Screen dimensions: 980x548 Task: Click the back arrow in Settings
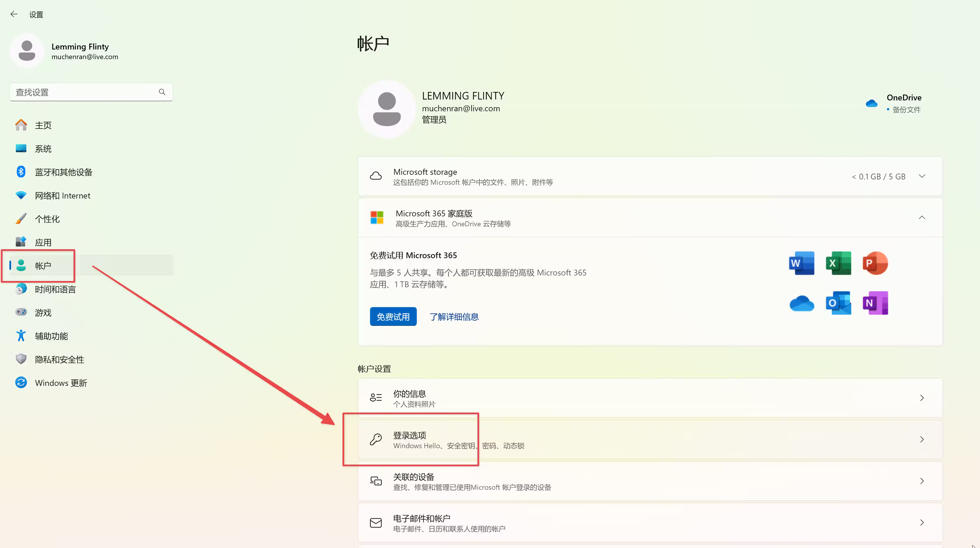click(14, 14)
